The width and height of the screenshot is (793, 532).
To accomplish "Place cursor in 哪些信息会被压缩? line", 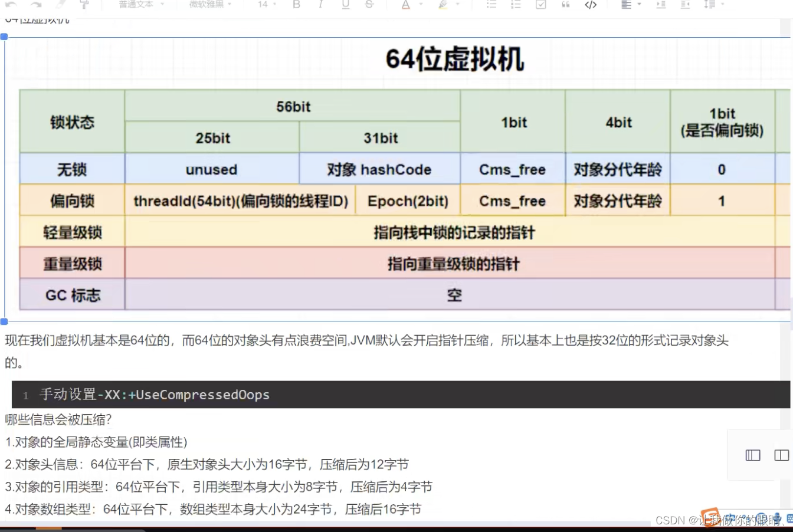I will pos(58,420).
